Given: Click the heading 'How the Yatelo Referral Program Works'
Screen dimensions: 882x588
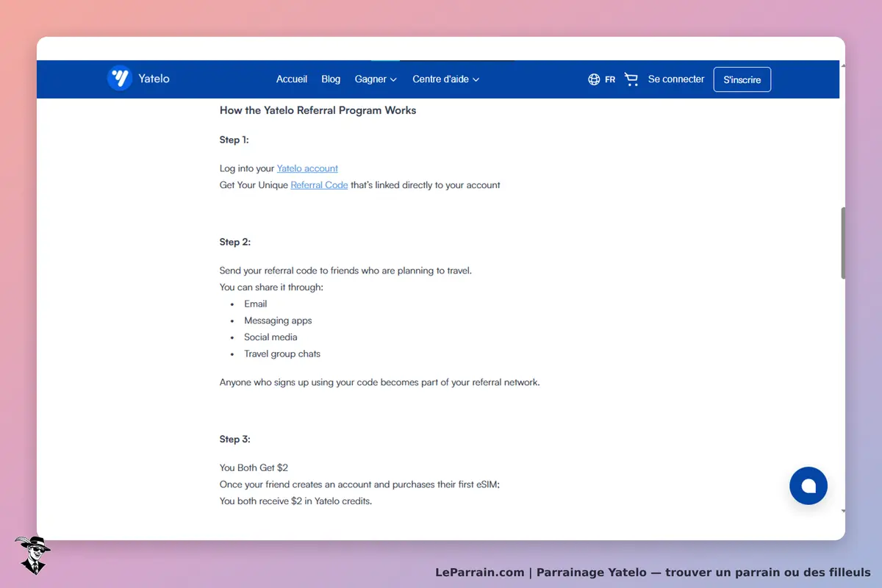Looking at the screenshot, I should (318, 110).
